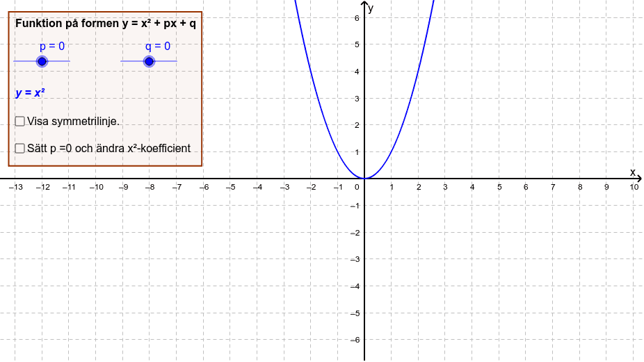Click the x-axis label −6

click(204, 187)
